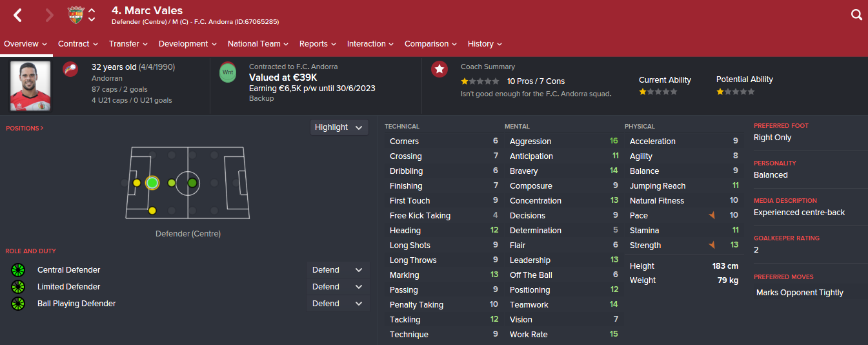Select the defensive midfielder position dot
868x345 pixels.
click(x=172, y=183)
